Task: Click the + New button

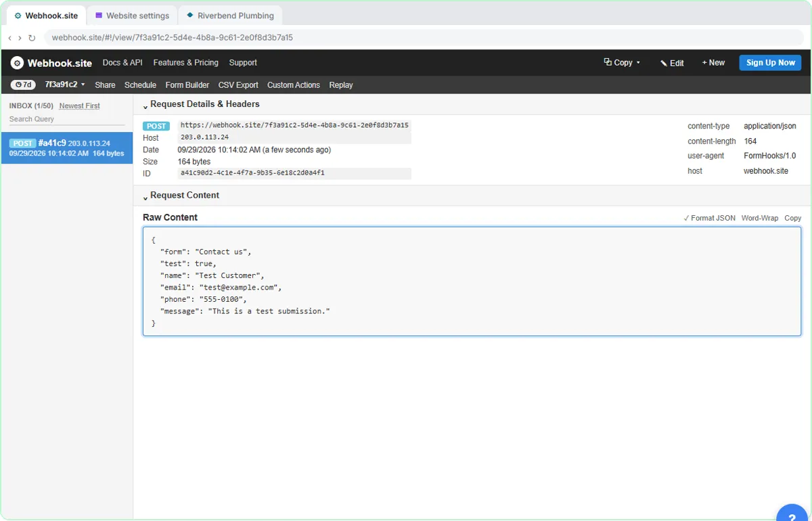Action: click(713, 63)
